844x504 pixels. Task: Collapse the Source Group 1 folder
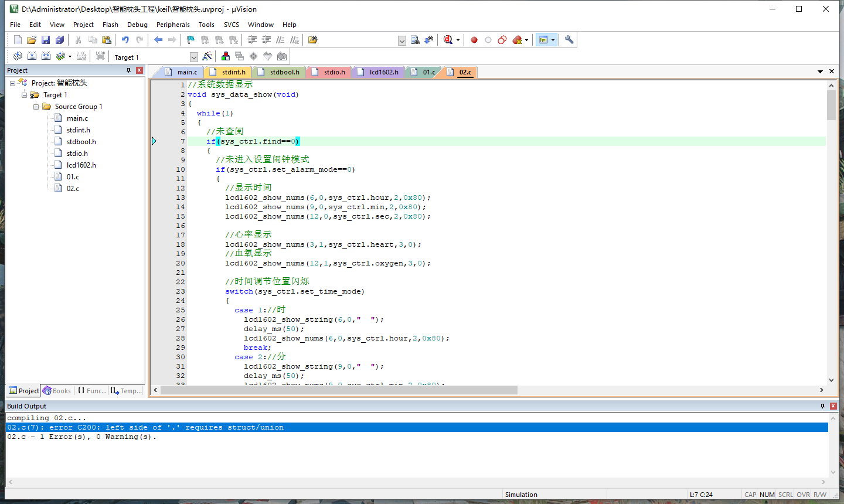click(x=36, y=107)
